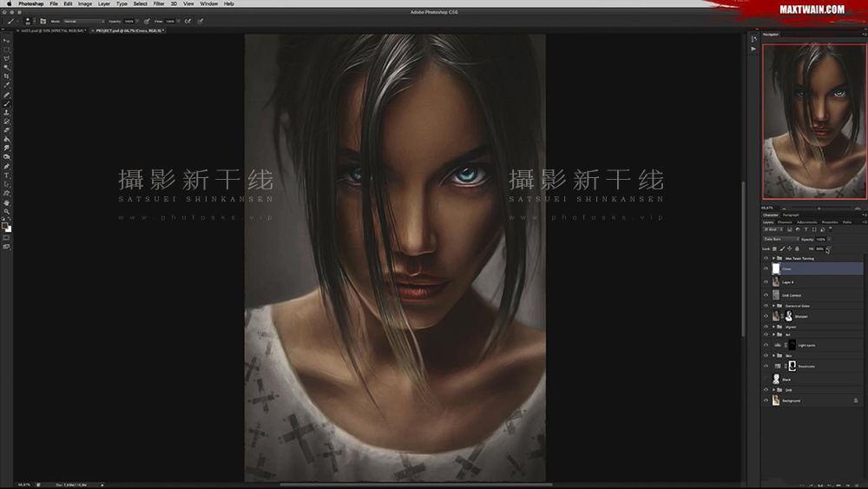Screen dimensions: 868x489
Task: Select the Hand tool
Action: click(7, 202)
